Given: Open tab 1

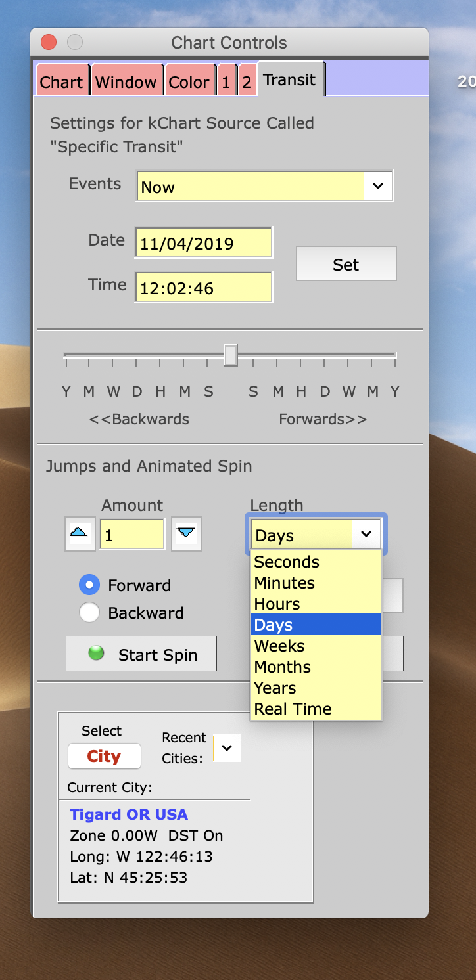Looking at the screenshot, I should [x=226, y=82].
